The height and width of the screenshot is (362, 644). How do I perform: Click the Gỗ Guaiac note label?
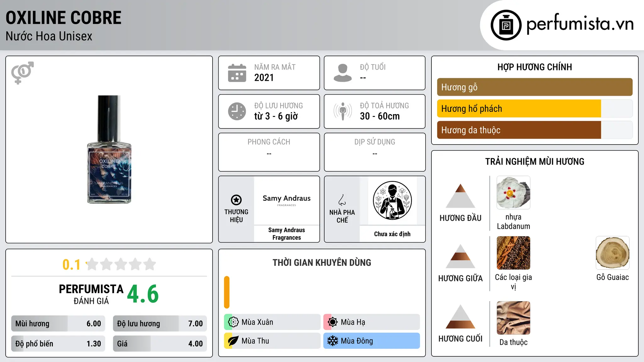tap(613, 277)
